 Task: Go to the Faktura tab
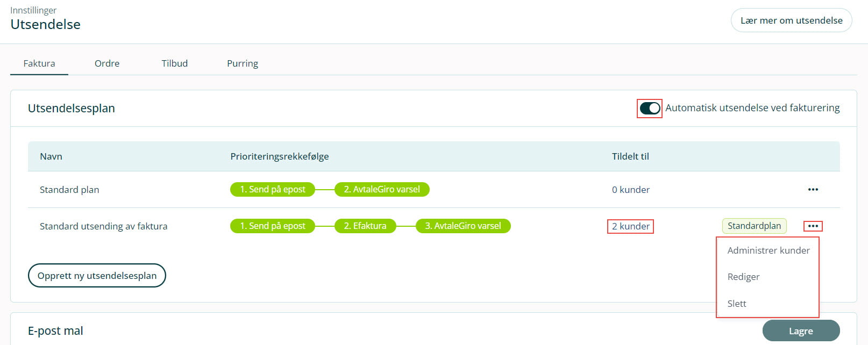coord(39,63)
